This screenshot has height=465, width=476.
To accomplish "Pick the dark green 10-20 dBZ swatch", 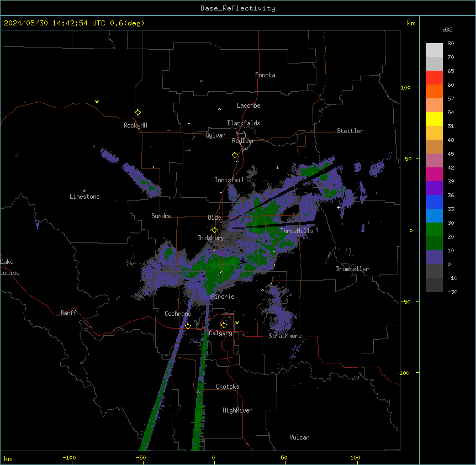I will click(434, 244).
